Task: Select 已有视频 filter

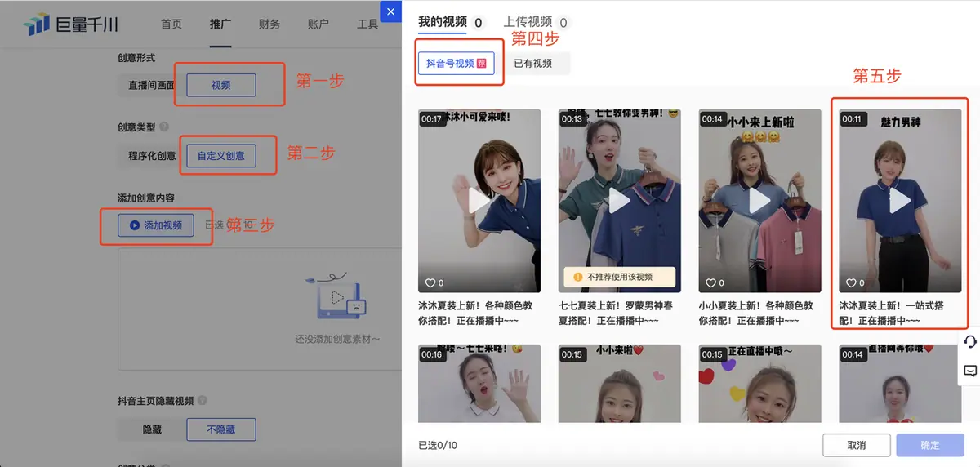Action: (x=532, y=63)
